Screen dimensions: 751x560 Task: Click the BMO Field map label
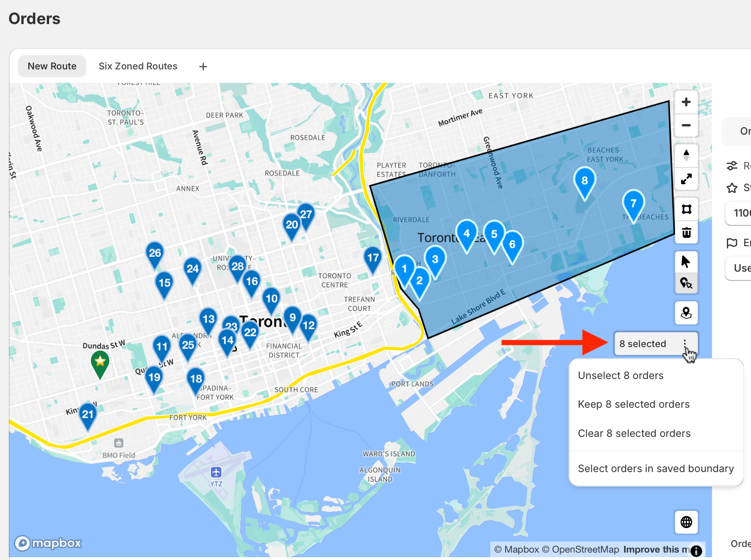click(x=119, y=455)
